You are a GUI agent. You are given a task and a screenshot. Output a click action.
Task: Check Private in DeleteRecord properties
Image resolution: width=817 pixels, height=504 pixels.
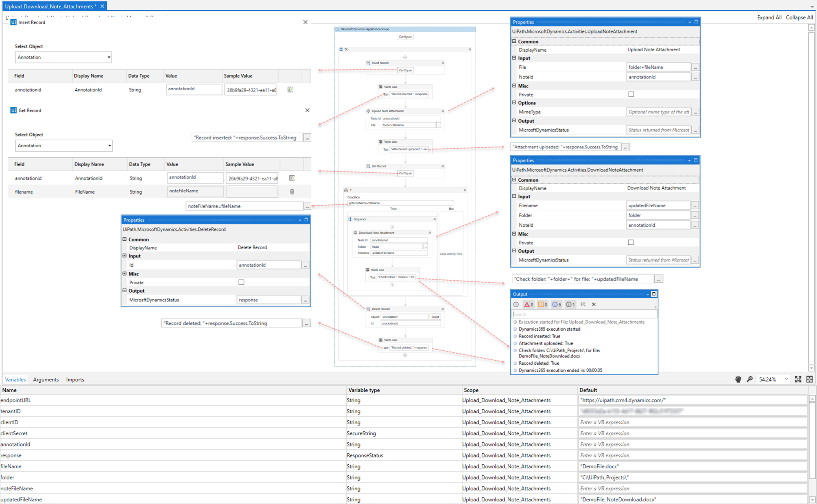point(241,282)
